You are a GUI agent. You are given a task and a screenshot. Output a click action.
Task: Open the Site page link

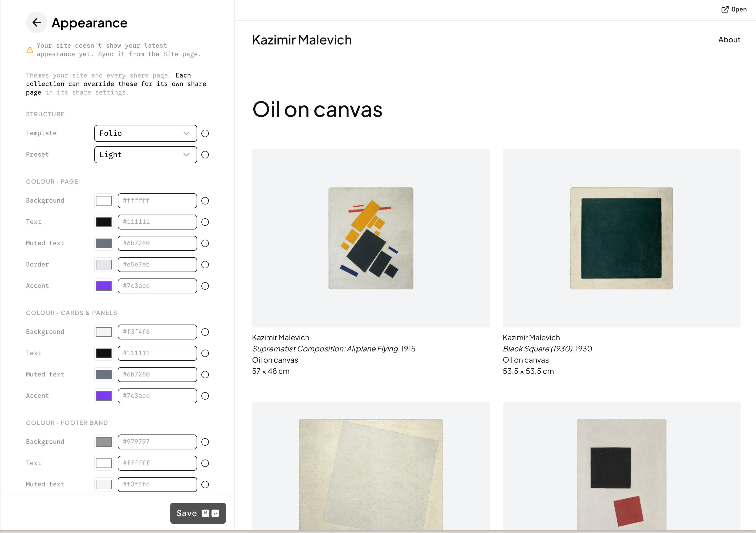180,54
